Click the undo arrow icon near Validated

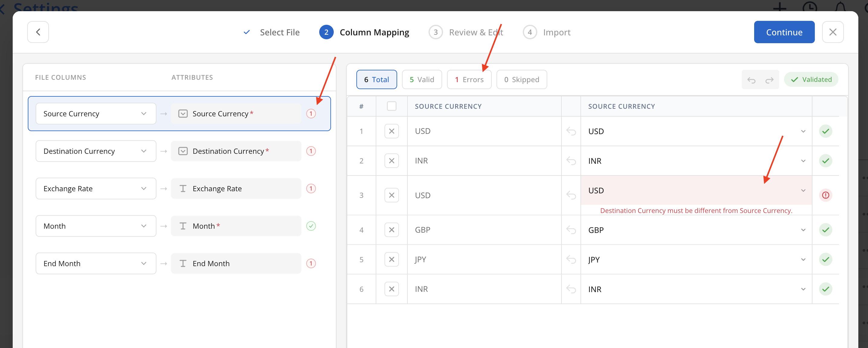click(x=751, y=80)
